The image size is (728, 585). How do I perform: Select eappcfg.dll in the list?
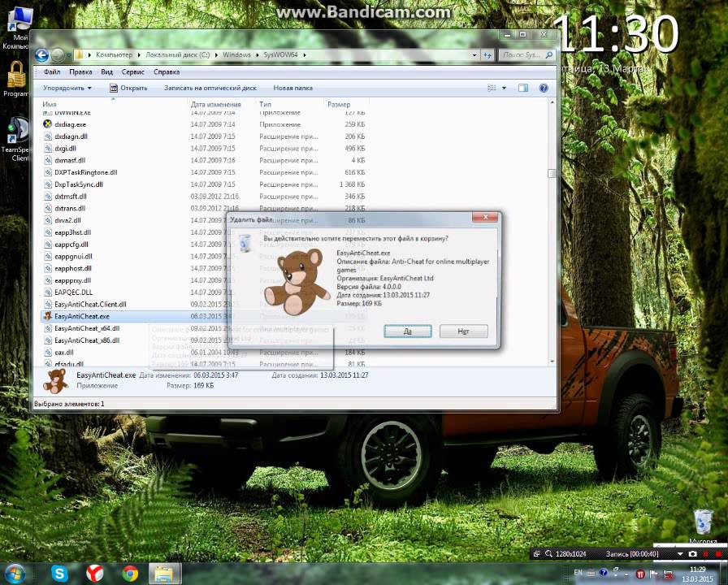point(71,245)
